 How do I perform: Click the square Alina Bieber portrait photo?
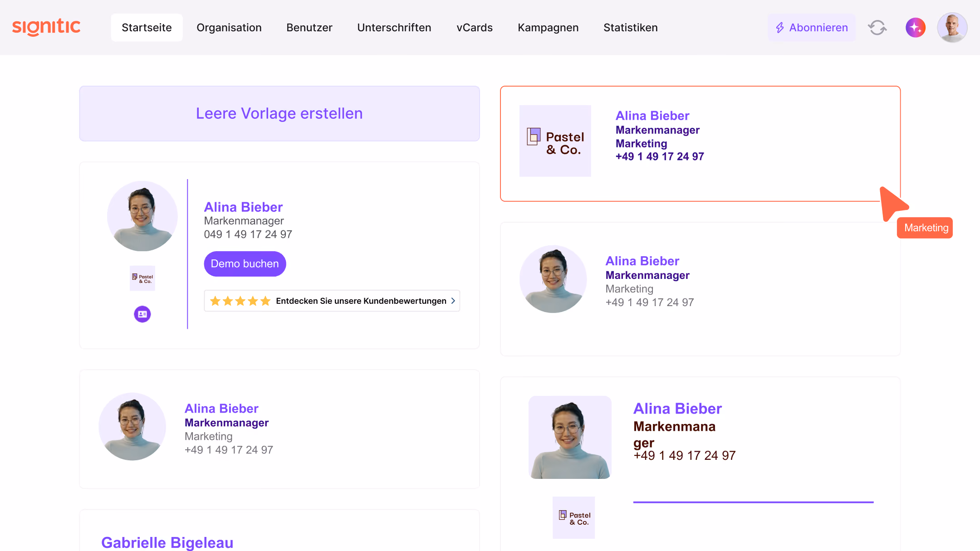[570, 437]
